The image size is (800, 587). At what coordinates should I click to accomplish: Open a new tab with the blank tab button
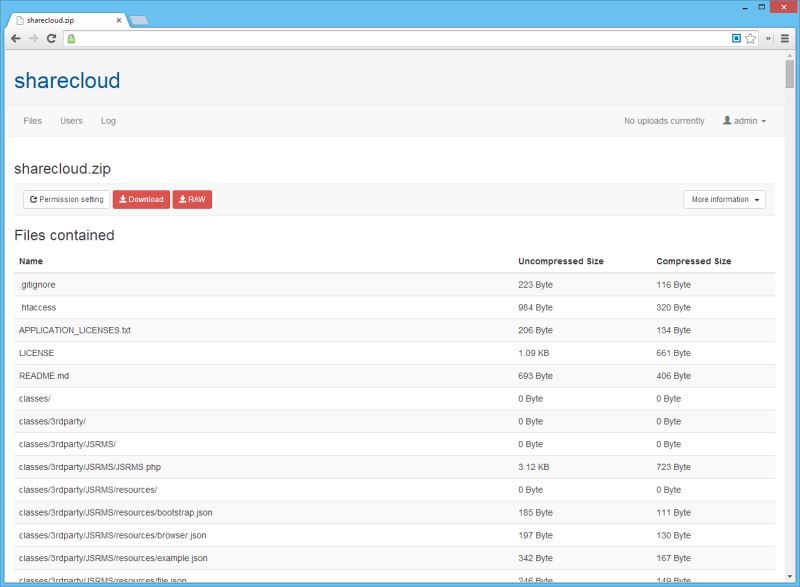139,20
